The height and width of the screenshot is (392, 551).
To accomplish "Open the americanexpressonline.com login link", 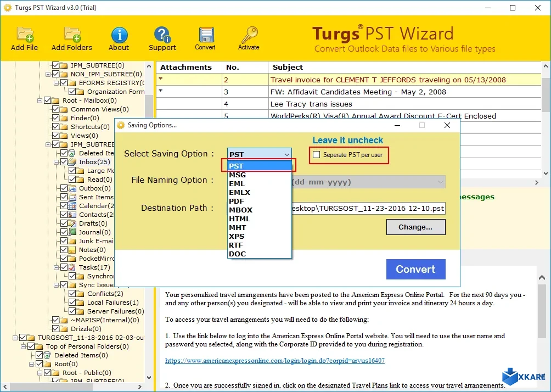I will click(275, 361).
